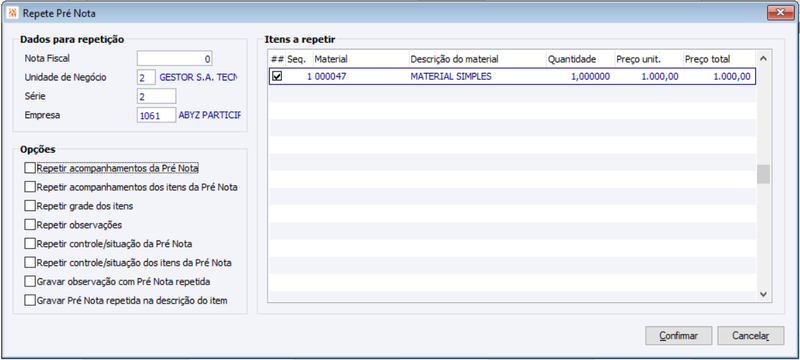Click the items list vertical scrollbar thumb
This screenshot has width=800, height=360.
click(x=763, y=174)
